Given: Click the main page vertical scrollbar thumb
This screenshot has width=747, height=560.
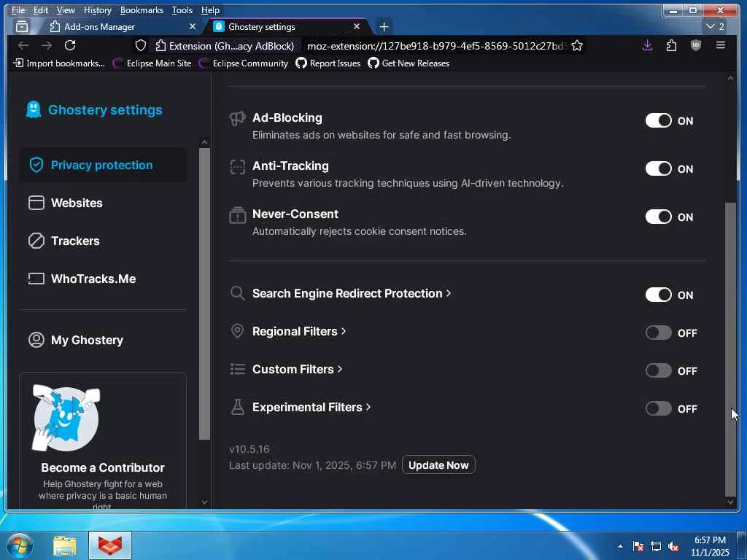Looking at the screenshot, I should 730,349.
